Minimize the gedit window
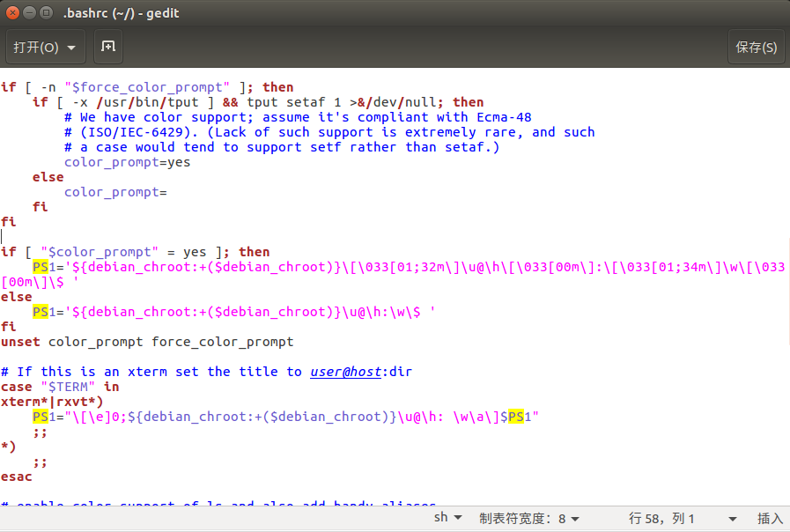The height and width of the screenshot is (532, 790). pyautogui.click(x=30, y=12)
